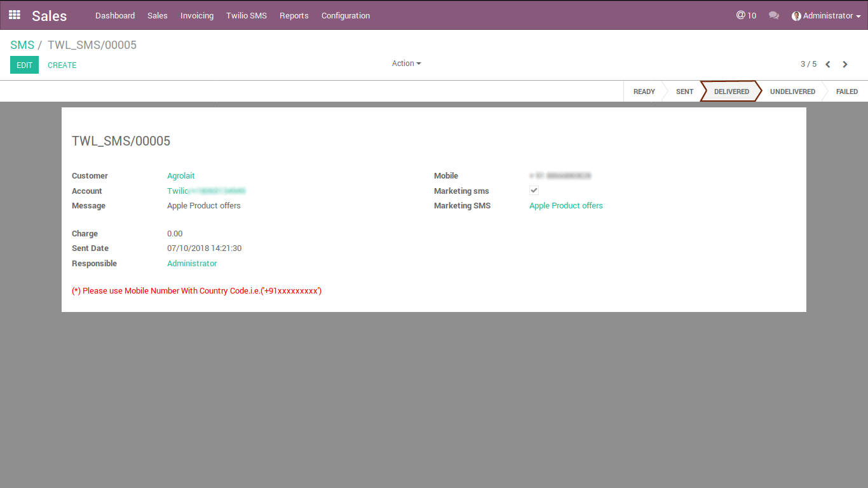The height and width of the screenshot is (488, 868).
Task: Open the Agrolait customer link
Action: [x=181, y=176]
